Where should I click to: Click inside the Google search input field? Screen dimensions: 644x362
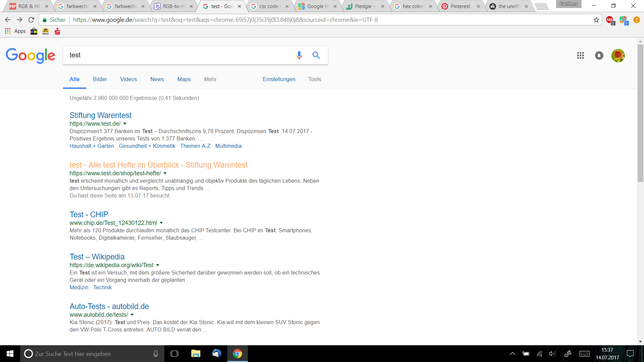[x=168, y=55]
